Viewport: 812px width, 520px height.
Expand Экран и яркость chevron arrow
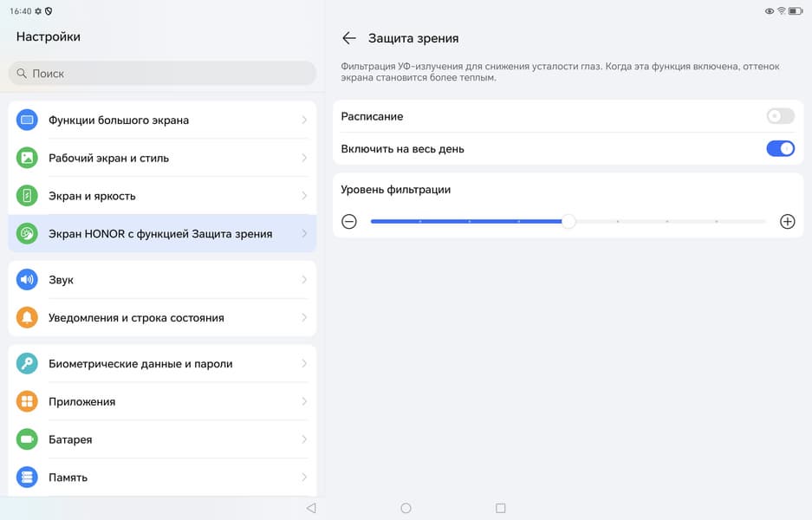304,196
